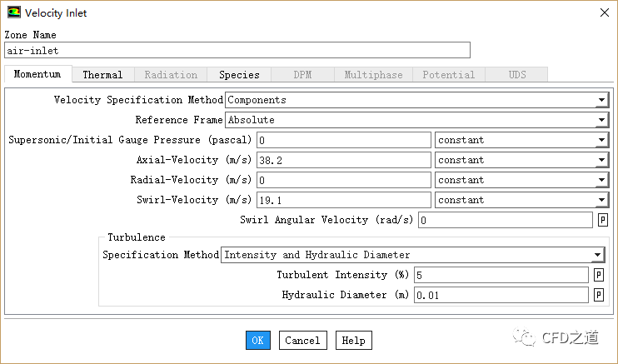Open the Supersonic/Initial Gauge Pressure constant dropdown
The image size is (618, 364).
click(x=521, y=140)
